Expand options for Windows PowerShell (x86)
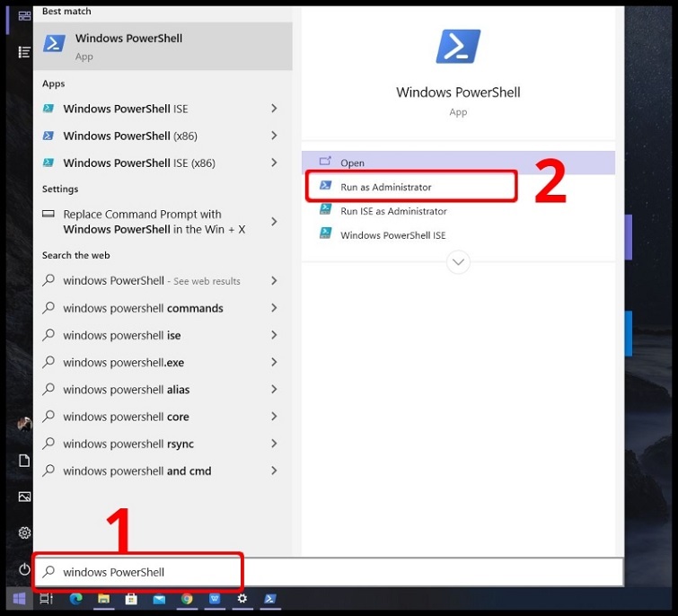The image size is (678, 616). click(274, 136)
